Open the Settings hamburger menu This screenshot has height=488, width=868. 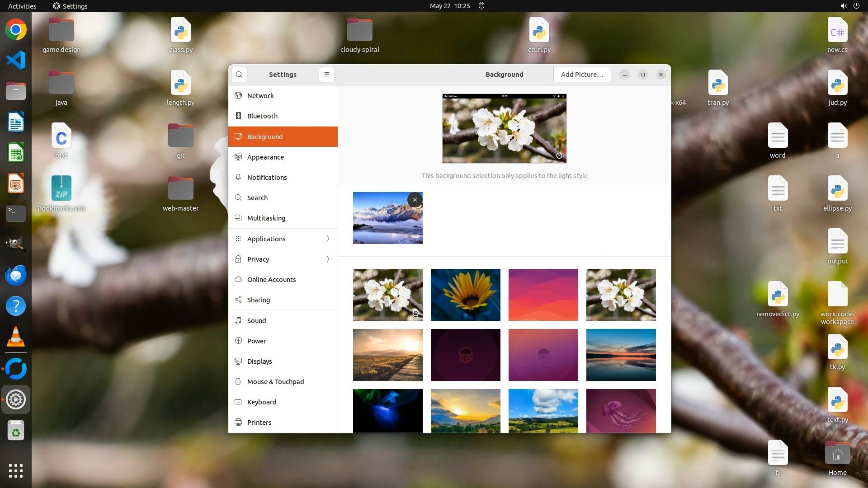tap(327, 75)
